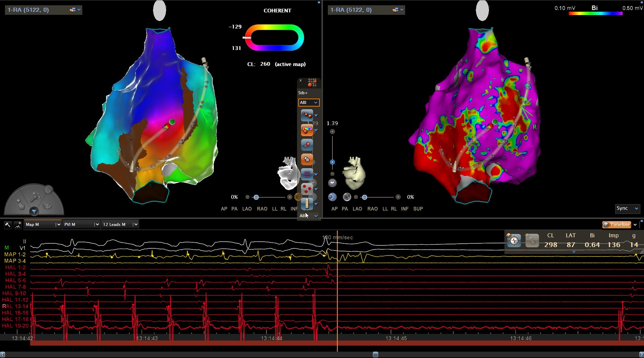Switch to the 12 Leads M tab
Screen dimensions: 644x358
[117, 225]
